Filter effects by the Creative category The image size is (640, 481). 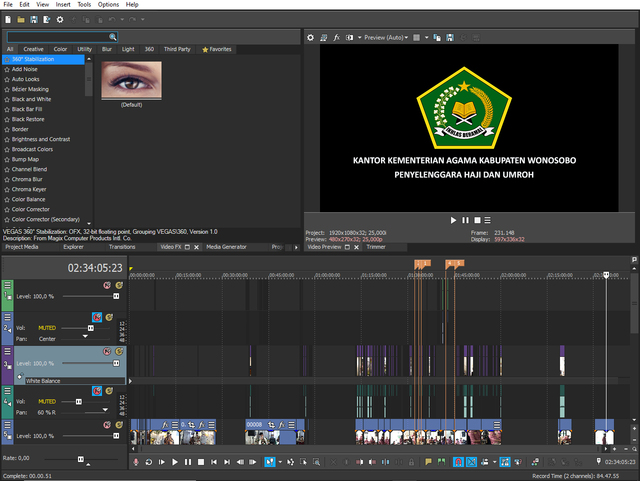(x=33, y=49)
